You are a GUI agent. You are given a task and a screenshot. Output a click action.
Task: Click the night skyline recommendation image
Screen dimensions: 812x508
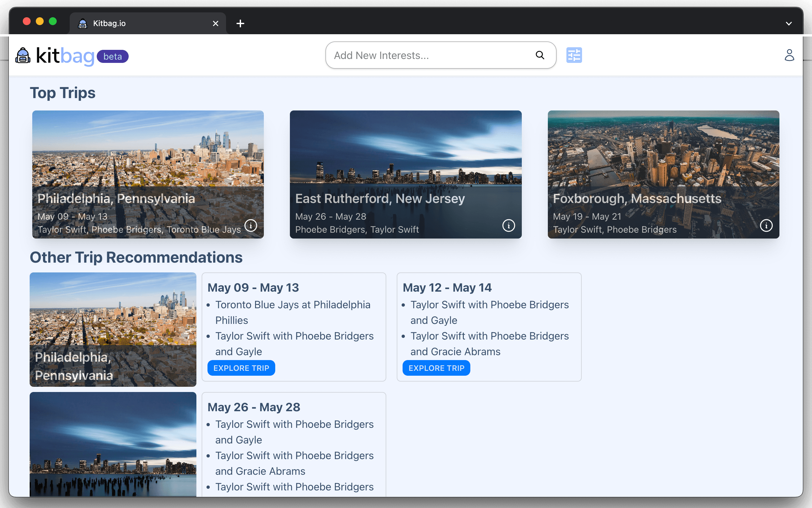(x=113, y=444)
